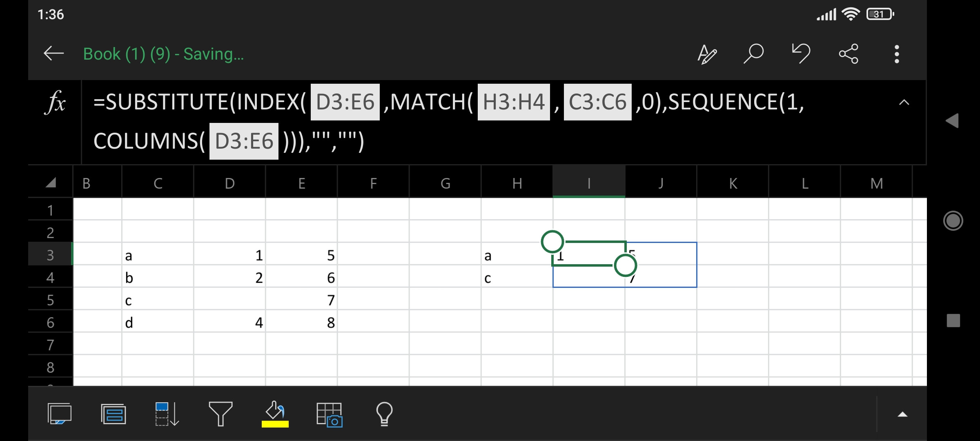Select column header H
Screen dimensions: 980x441
coord(517,183)
